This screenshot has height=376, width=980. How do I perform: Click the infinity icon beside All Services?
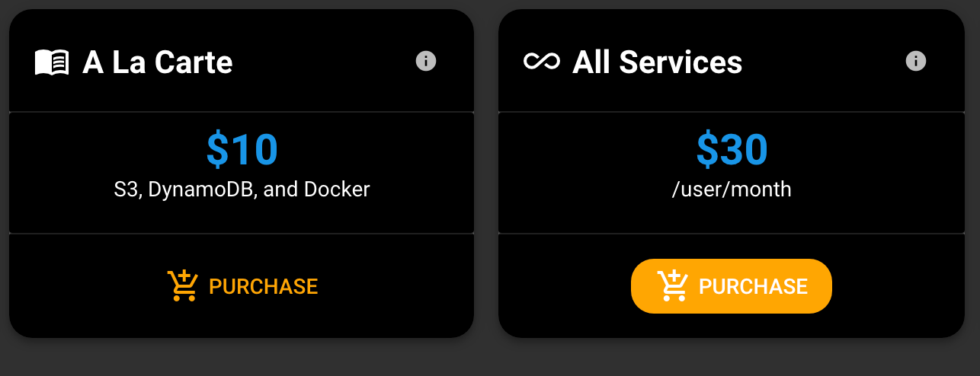(x=542, y=62)
